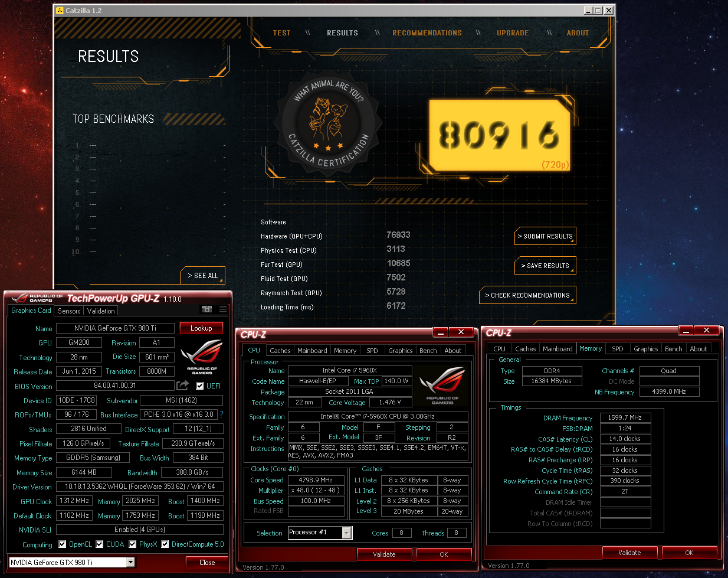This screenshot has height=578, width=728.
Task: Click the Driver Version field in GPU-Z
Action: point(140,486)
